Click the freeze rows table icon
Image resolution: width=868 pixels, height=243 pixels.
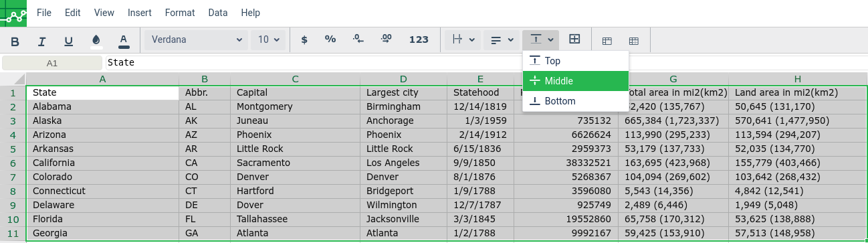point(607,41)
